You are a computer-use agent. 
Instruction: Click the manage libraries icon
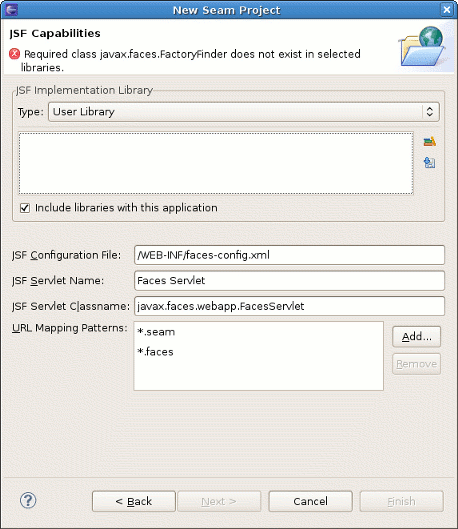pos(429,141)
